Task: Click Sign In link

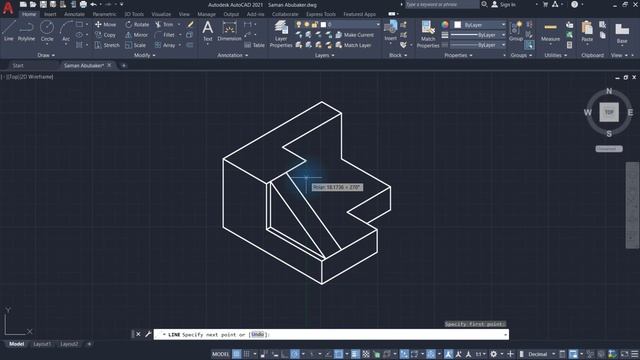Action: click(504, 4)
